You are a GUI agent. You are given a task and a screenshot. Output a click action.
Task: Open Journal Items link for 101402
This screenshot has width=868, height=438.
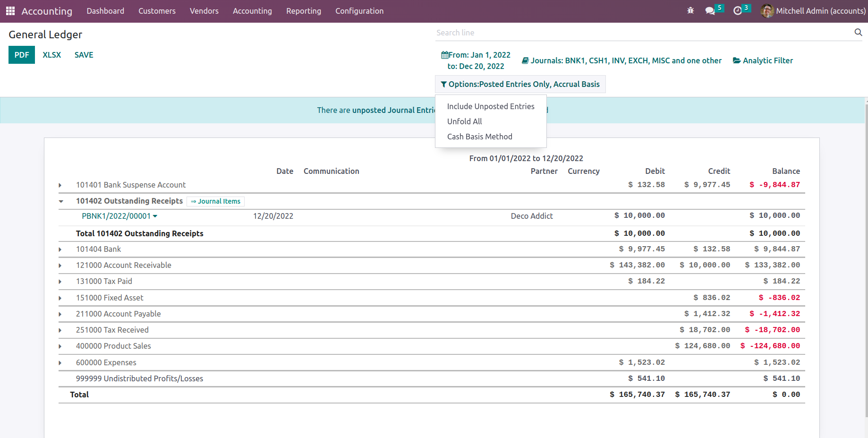click(x=215, y=201)
